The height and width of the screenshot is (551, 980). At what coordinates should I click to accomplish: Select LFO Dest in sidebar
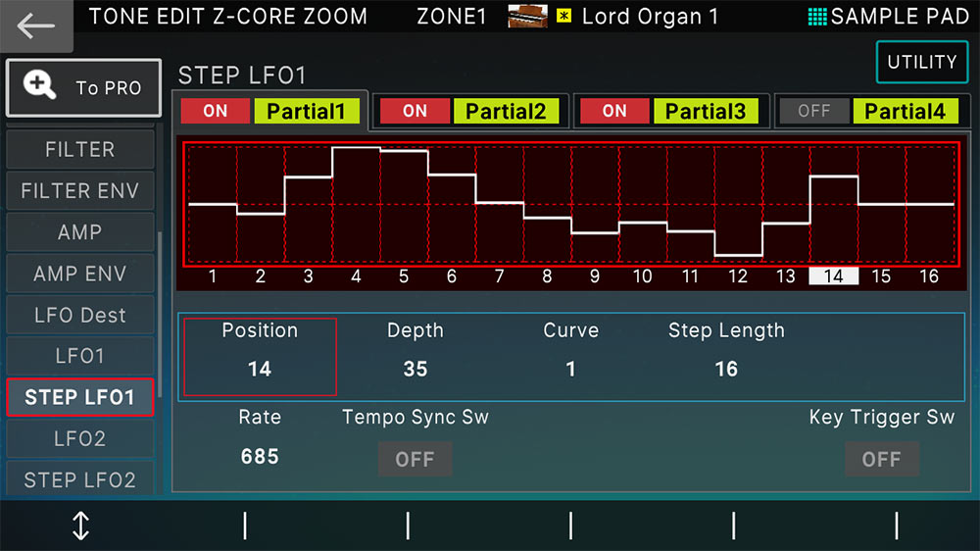point(80,315)
